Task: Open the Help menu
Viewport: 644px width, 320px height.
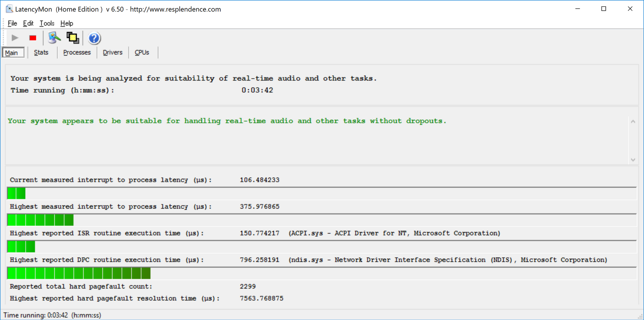Action: coord(67,23)
